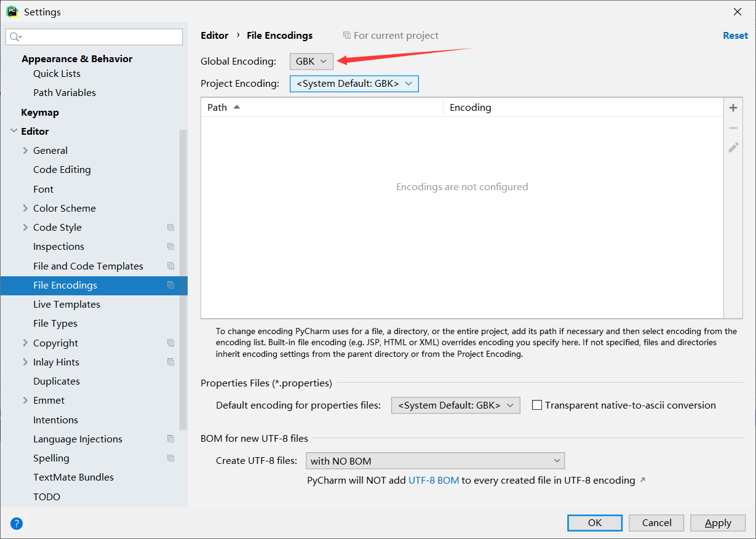
Task: Click the help question mark icon
Action: point(17,524)
